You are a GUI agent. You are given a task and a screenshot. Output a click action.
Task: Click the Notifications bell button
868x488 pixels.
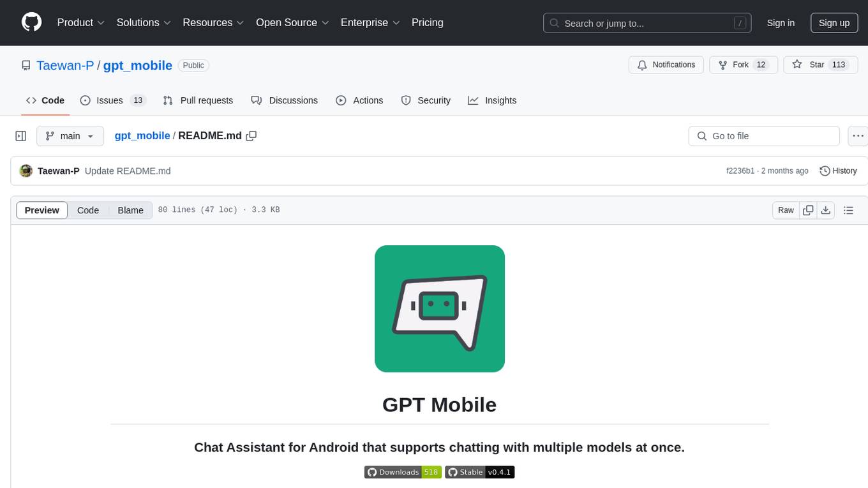coord(666,65)
